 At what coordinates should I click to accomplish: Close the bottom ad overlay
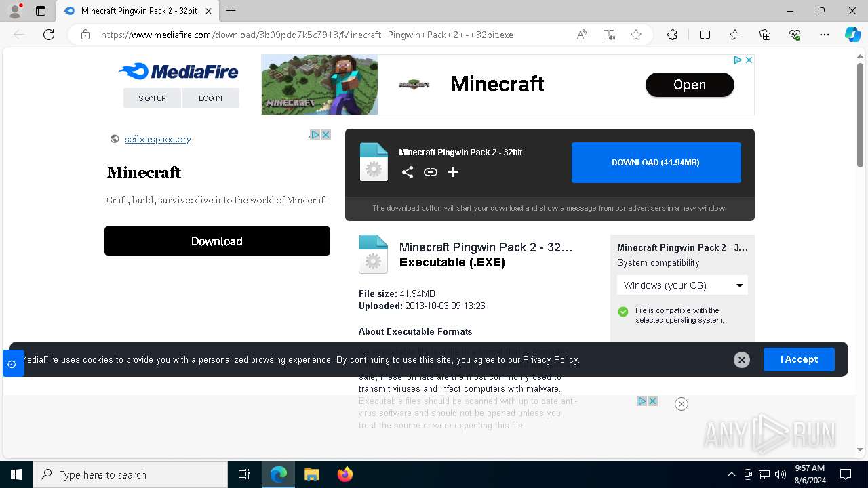click(x=682, y=404)
